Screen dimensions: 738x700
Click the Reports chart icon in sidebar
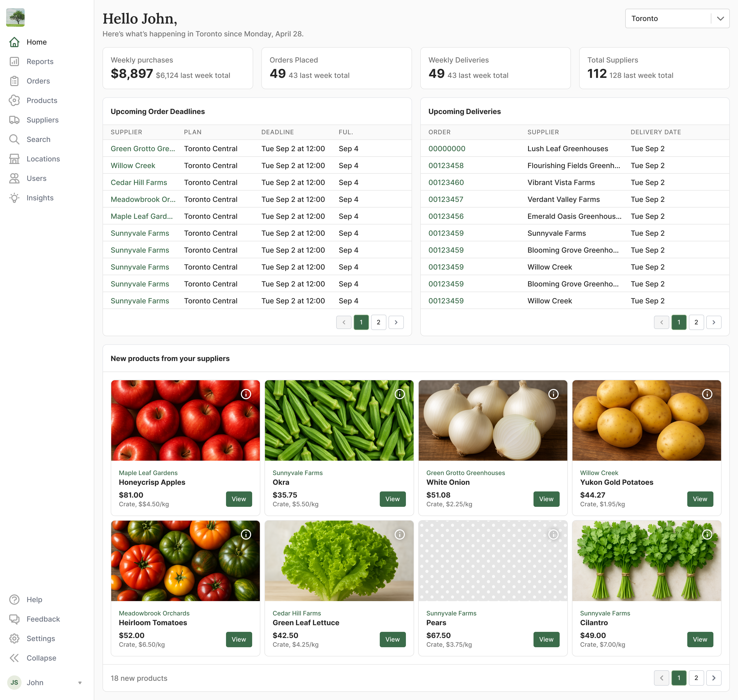(x=14, y=61)
